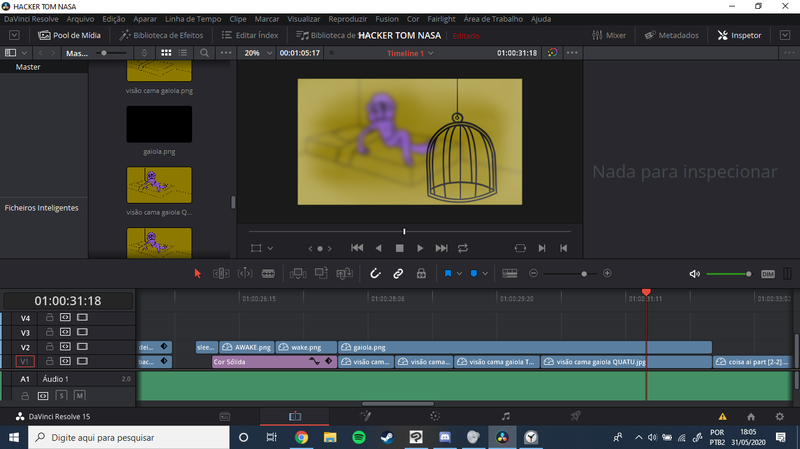Switch media pool to list view

[x=183, y=53]
